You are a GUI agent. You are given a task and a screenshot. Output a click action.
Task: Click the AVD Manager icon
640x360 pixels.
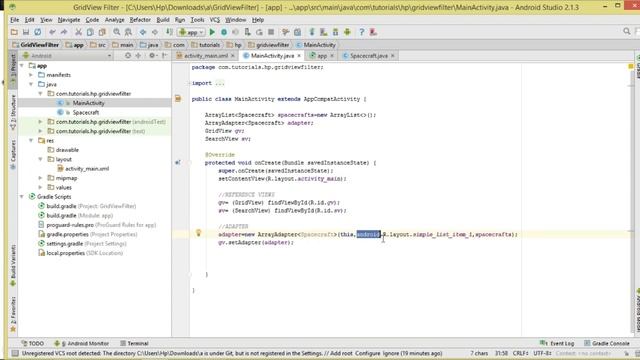[324, 32]
